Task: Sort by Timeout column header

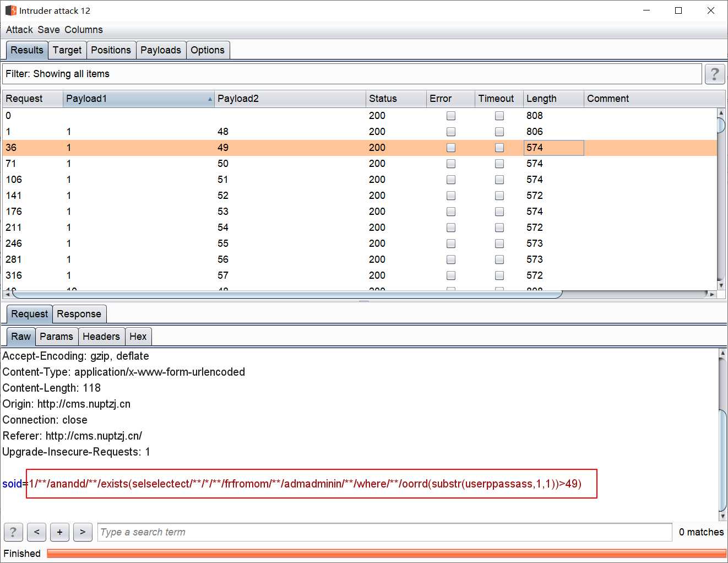Action: click(499, 99)
